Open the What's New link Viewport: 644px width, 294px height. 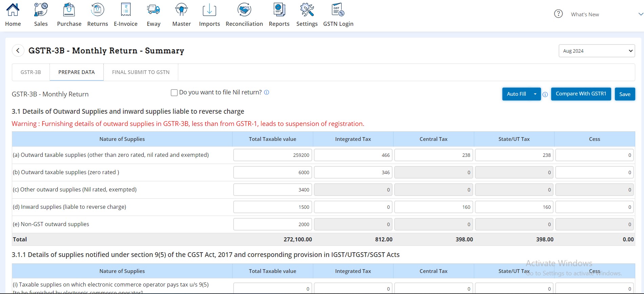pos(585,14)
